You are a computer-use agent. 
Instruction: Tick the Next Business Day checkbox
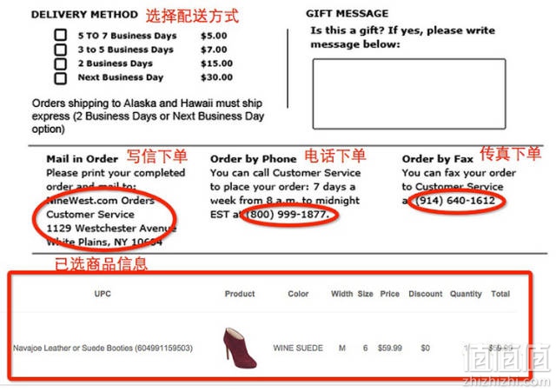pos(60,77)
